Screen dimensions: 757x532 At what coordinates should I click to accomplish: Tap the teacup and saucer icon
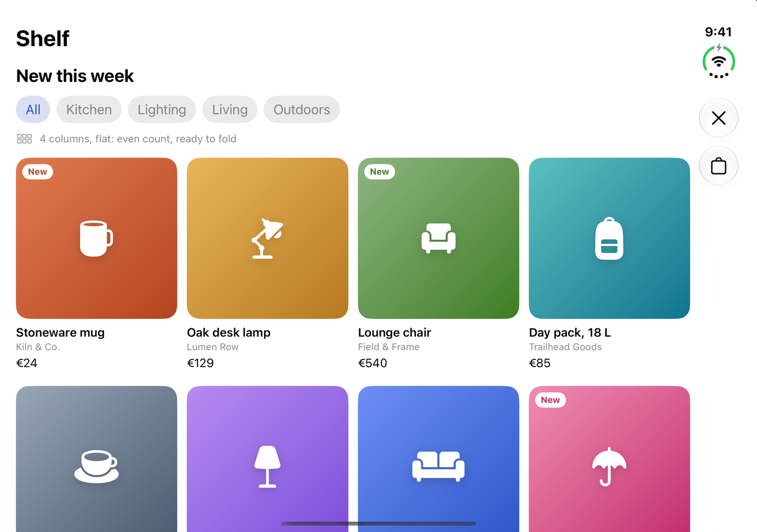96,466
